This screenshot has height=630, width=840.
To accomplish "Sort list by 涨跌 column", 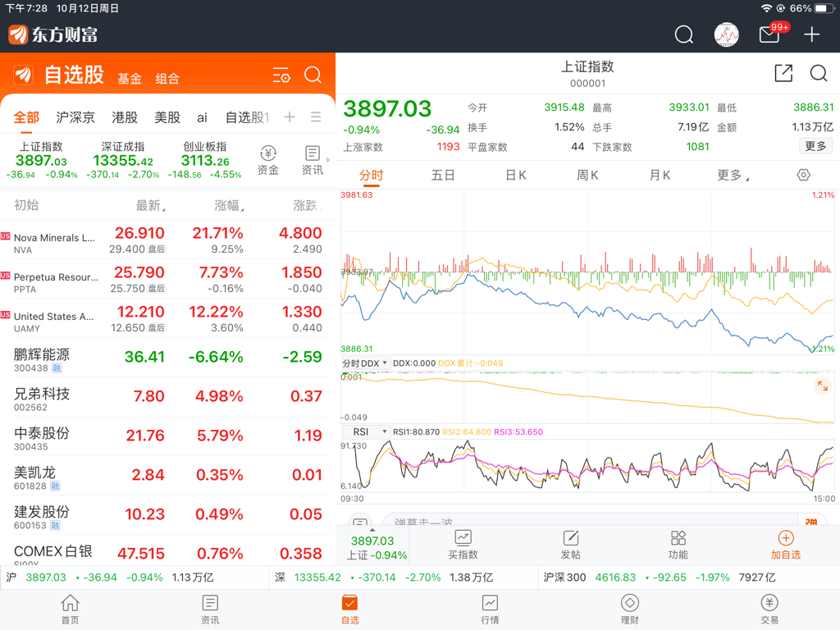I will point(307,205).
